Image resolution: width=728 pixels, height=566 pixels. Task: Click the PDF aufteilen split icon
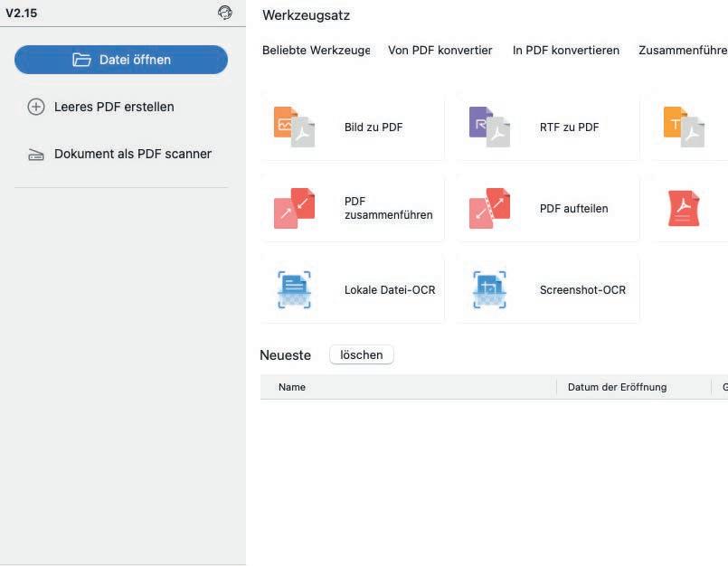[x=489, y=208]
